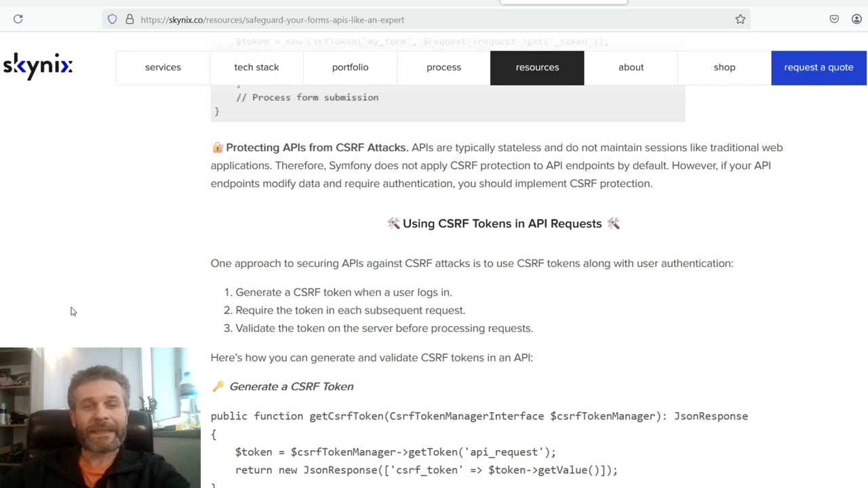The image size is (868, 488).
Task: Click list item 'Require the token in each subsequent request.'
Action: (351, 310)
